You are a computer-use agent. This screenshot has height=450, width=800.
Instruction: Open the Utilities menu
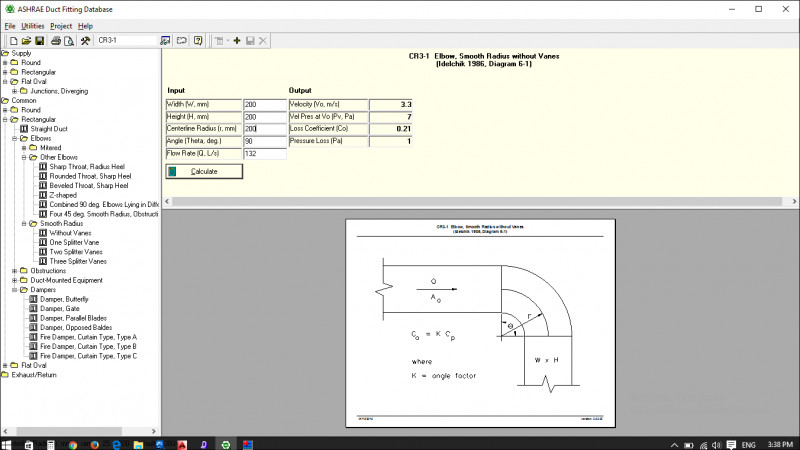pos(33,26)
